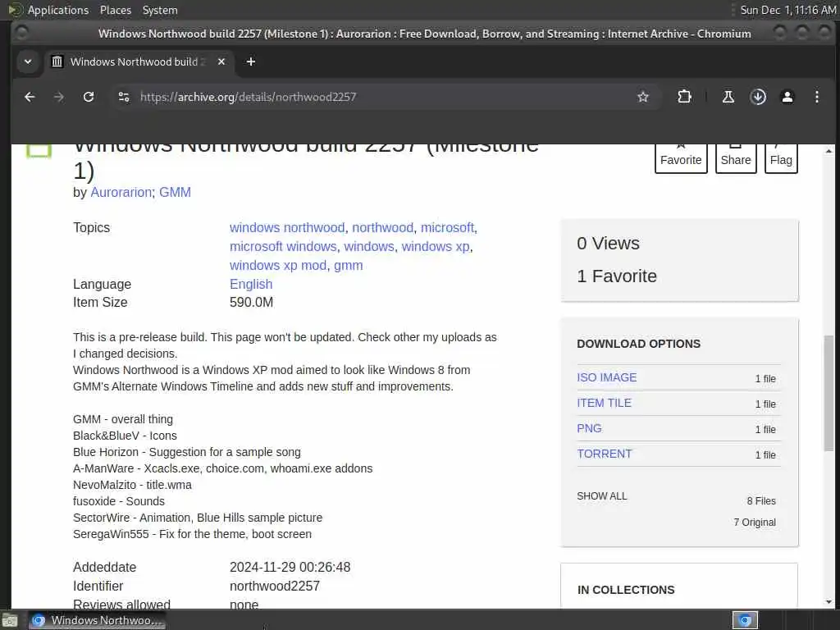Click the '8 Files' count text

pyautogui.click(x=761, y=501)
